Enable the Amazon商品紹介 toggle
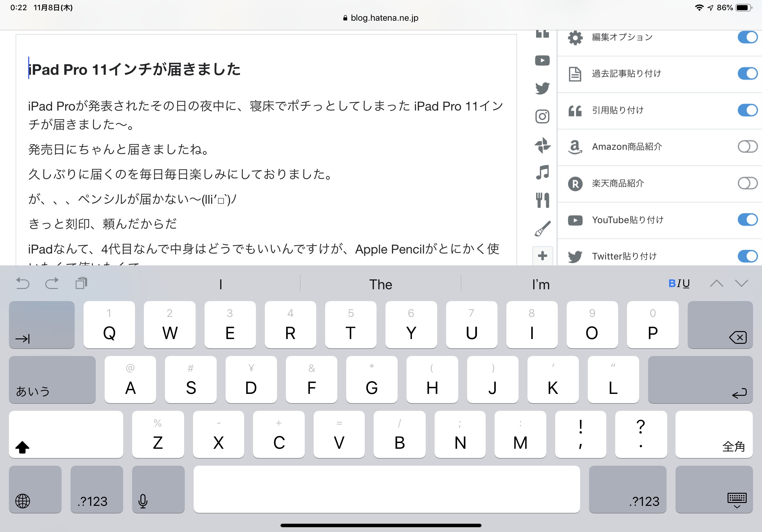This screenshot has width=762, height=532. (747, 146)
